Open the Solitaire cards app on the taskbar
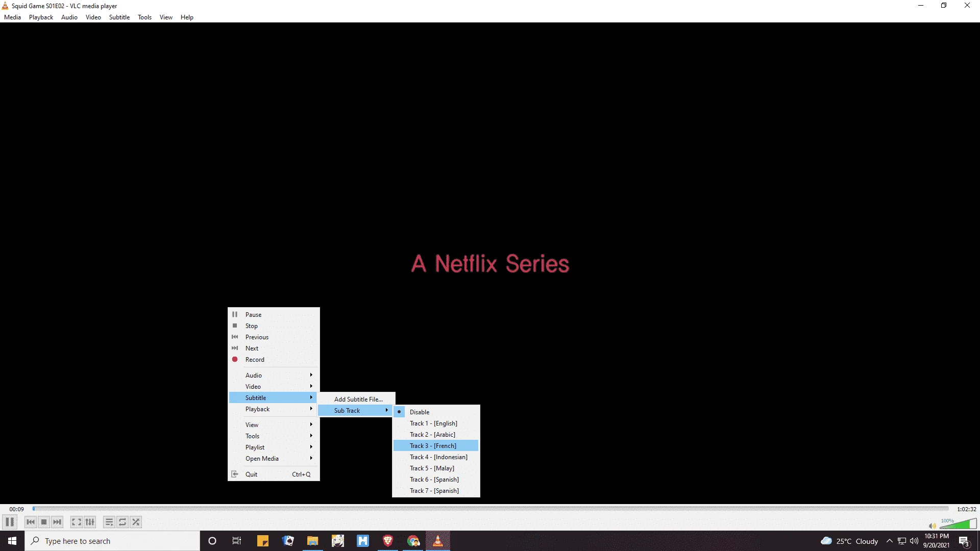The image size is (980, 551). click(x=288, y=541)
